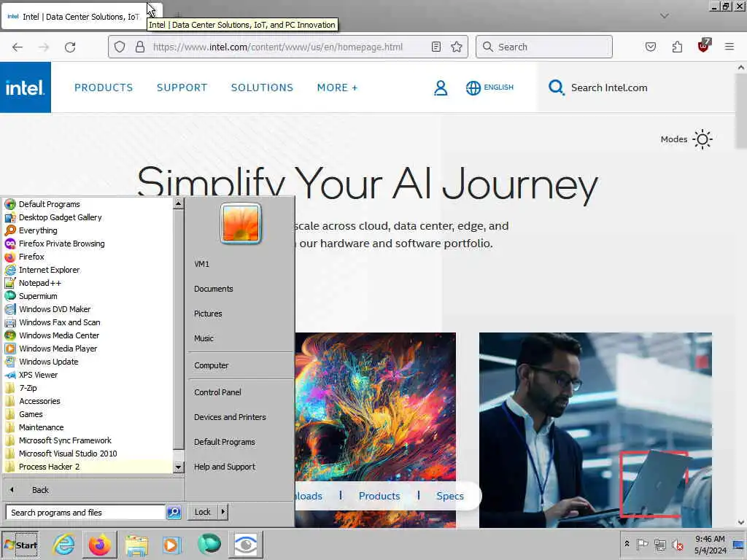
Task: Click Search Intel.com field
Action: (x=609, y=87)
